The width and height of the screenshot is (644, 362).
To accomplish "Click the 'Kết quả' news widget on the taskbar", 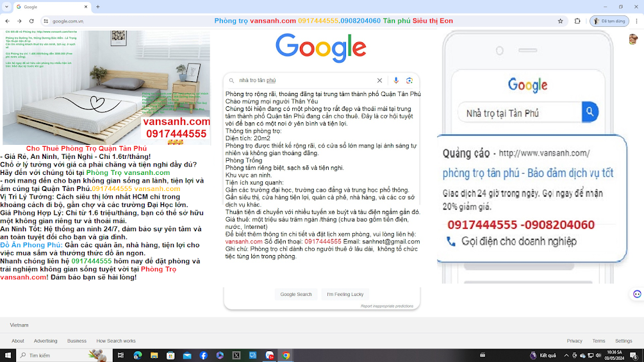I will (543, 356).
